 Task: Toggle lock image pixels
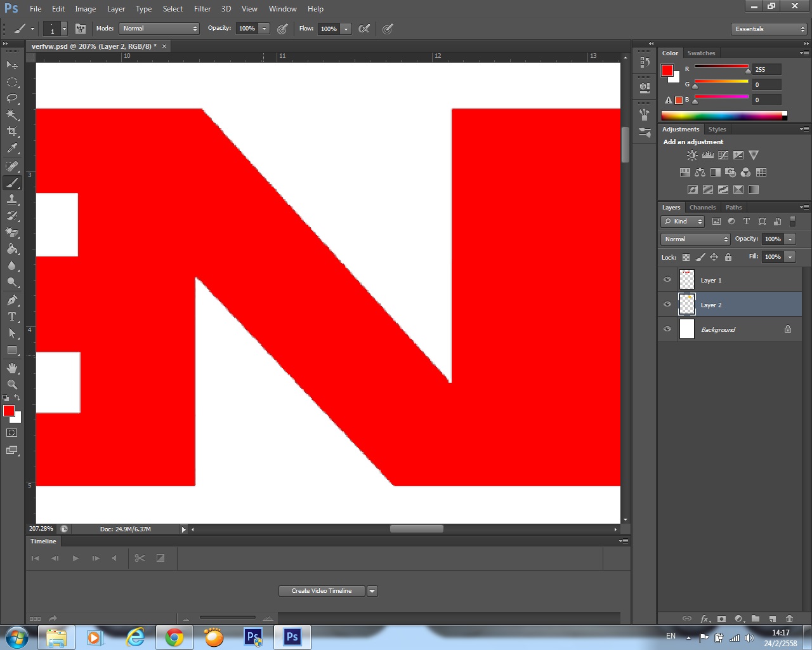[x=700, y=257]
